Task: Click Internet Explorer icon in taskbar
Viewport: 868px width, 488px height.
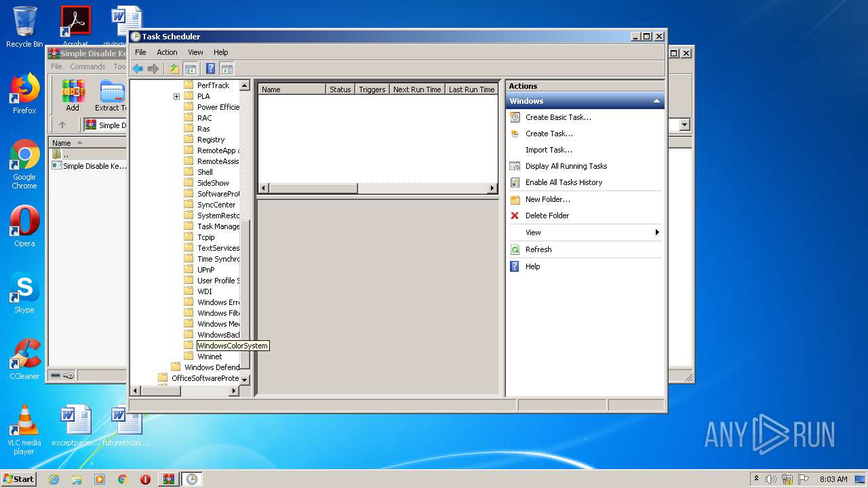Action: 54,479
